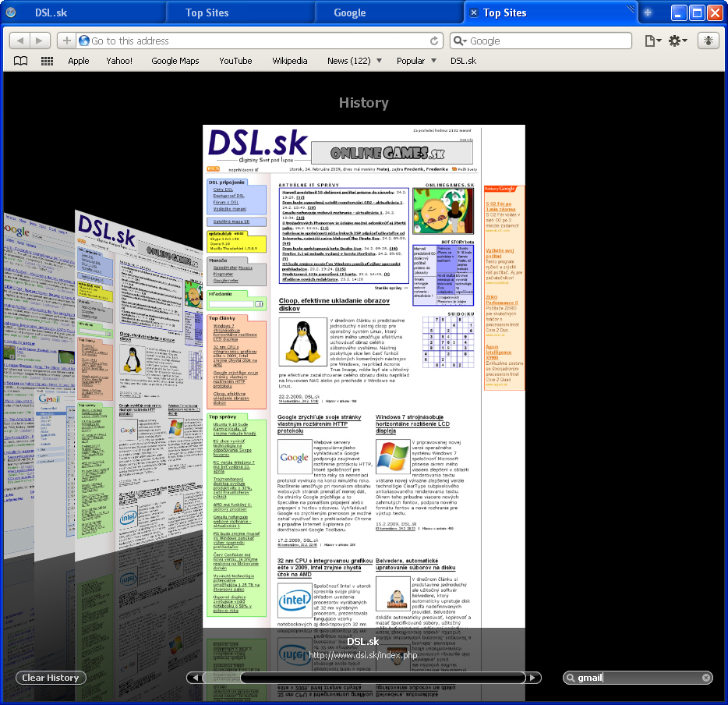This screenshot has width=728, height=705.
Task: Add a bookmark with the plus button
Action: (67, 41)
